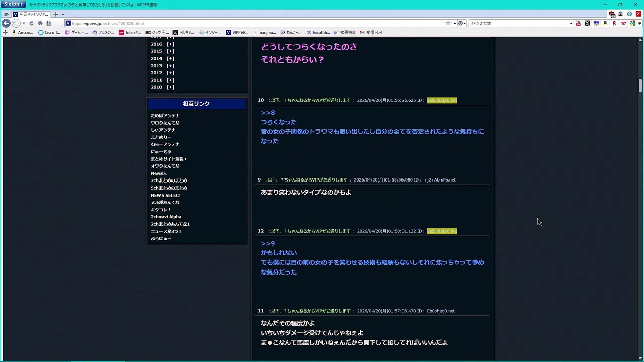Screen dimensions: 644x362
Task: Click the extension icon with 65 badge
Action: [612, 14]
